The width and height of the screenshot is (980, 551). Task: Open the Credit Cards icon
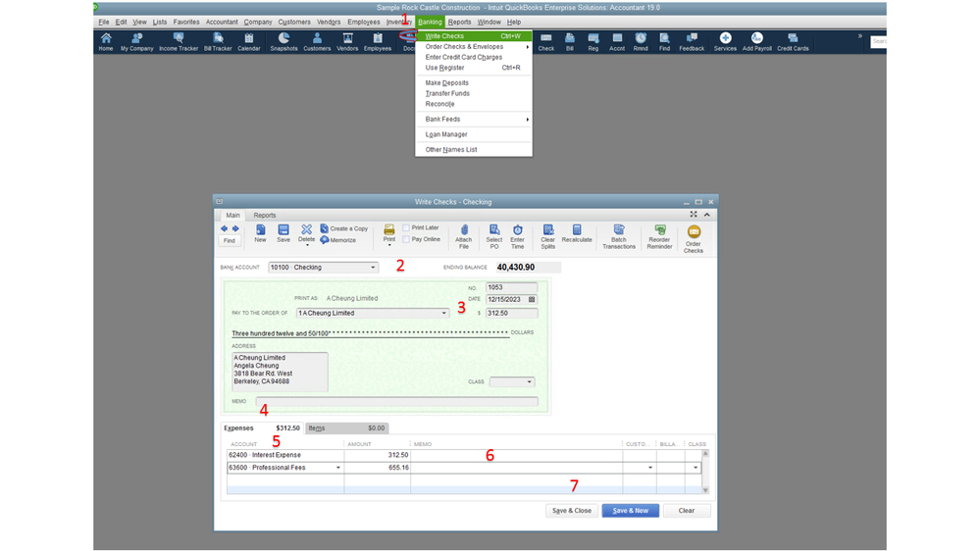coord(793,42)
